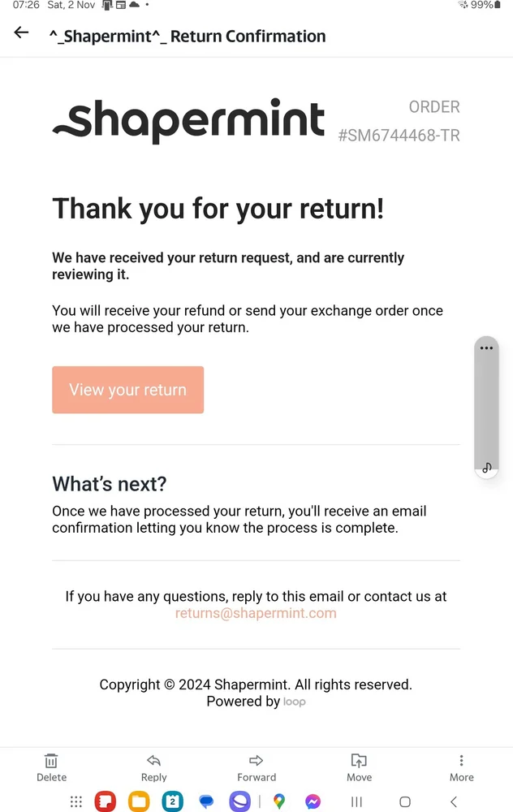Show recent apps with navigation button
Image resolution: width=513 pixels, height=812 pixels.
point(356,801)
